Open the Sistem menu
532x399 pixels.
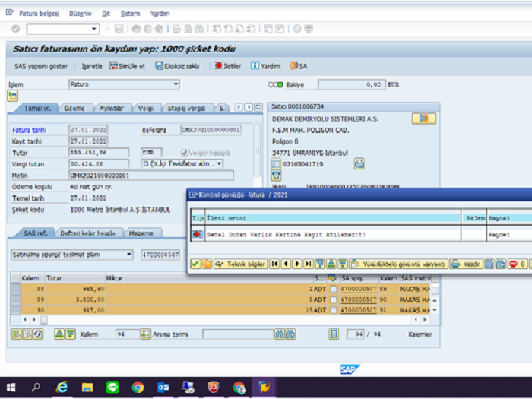pyautogui.click(x=130, y=14)
